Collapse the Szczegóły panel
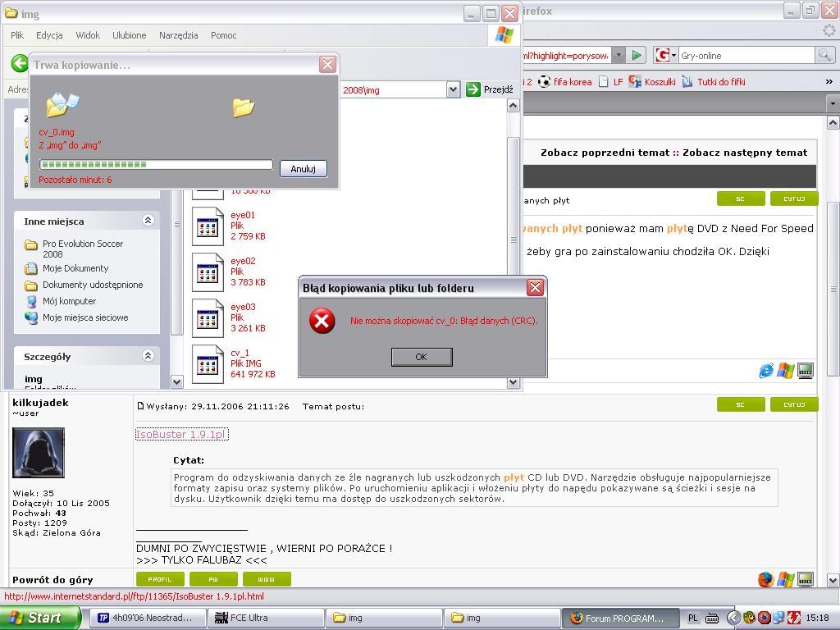The height and width of the screenshot is (630, 840). tap(148, 356)
